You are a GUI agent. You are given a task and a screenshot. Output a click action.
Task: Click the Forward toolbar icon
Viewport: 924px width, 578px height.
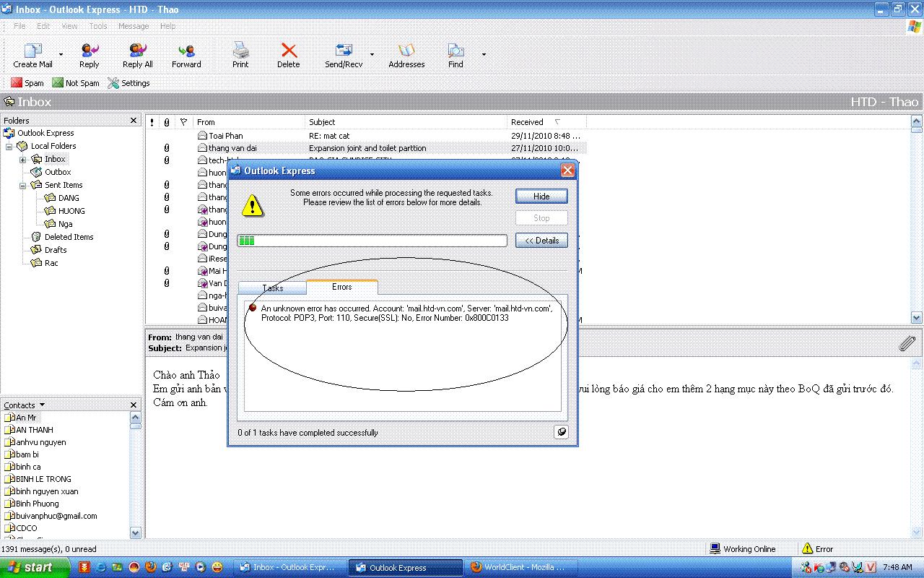point(186,51)
